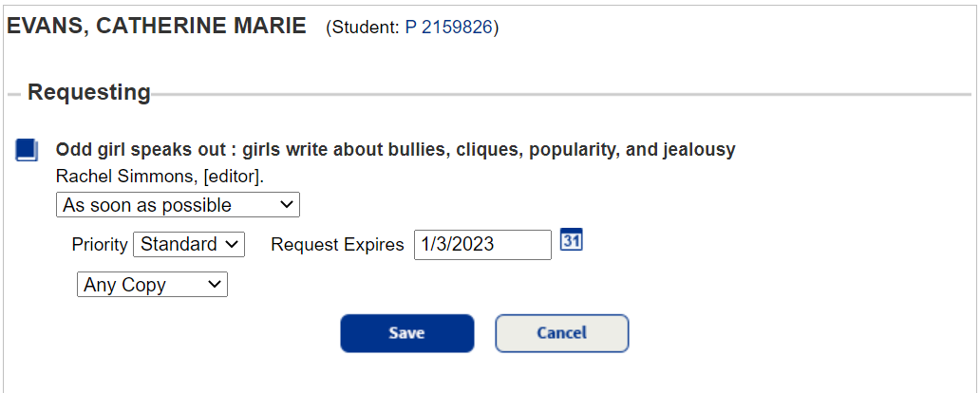
Task: Open the Priority 'Standard' dropdown
Action: pyautogui.click(x=189, y=244)
